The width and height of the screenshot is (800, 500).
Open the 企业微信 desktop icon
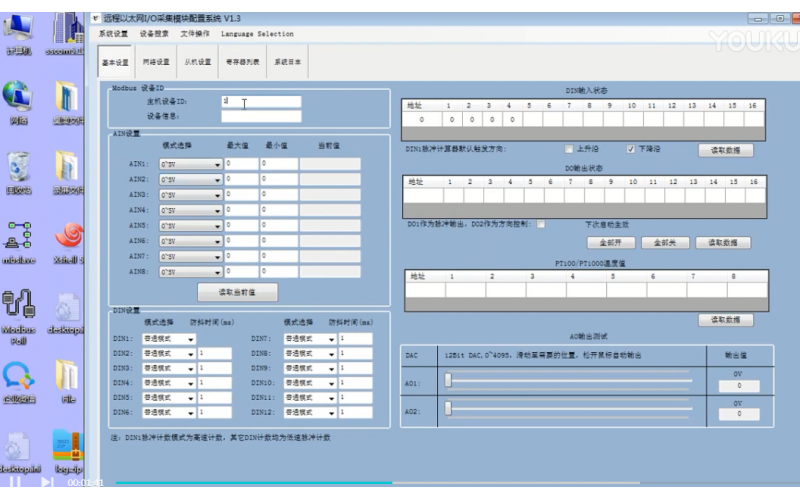pos(20,378)
